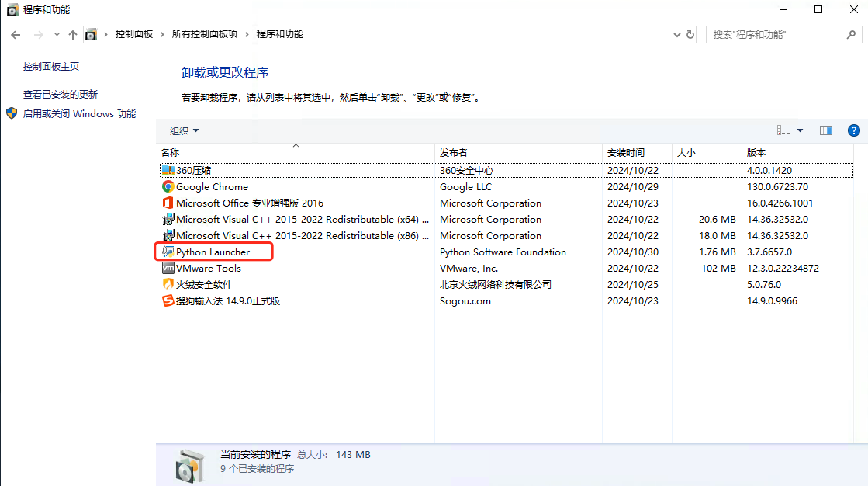Toggle the preview pane icon
The height and width of the screenshot is (486, 868).
826,130
